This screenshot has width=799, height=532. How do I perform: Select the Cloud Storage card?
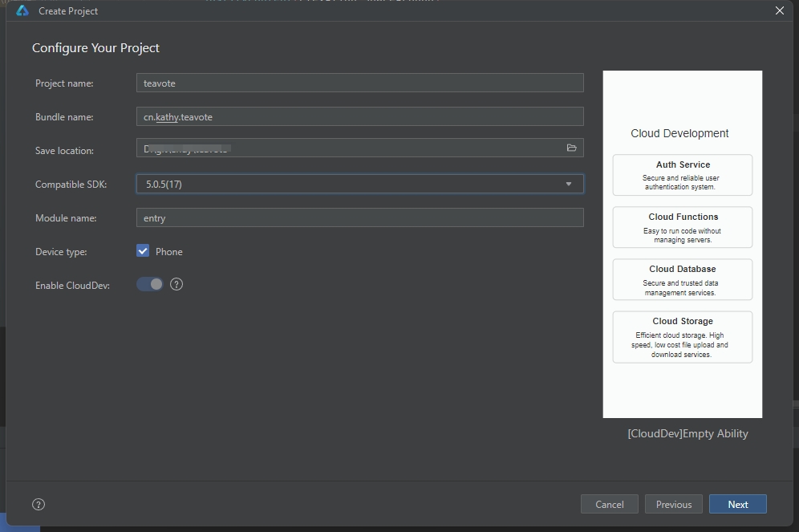pyautogui.click(x=683, y=337)
